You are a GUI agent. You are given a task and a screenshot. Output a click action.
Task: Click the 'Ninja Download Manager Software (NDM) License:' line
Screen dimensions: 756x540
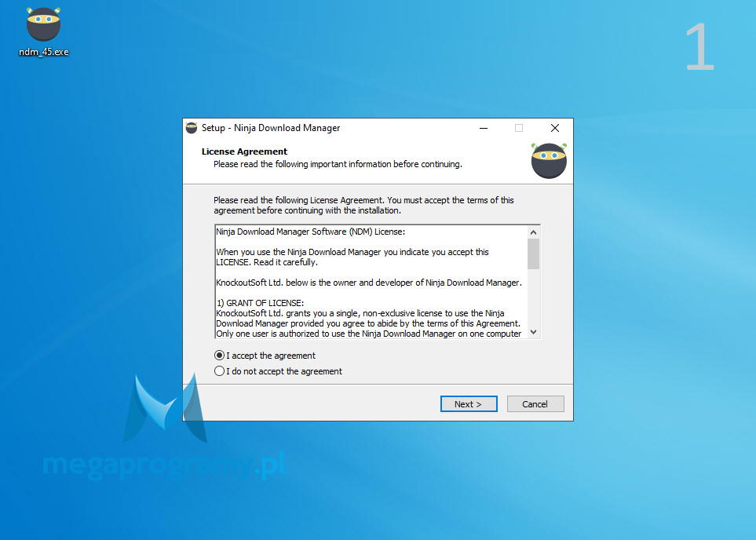click(311, 232)
